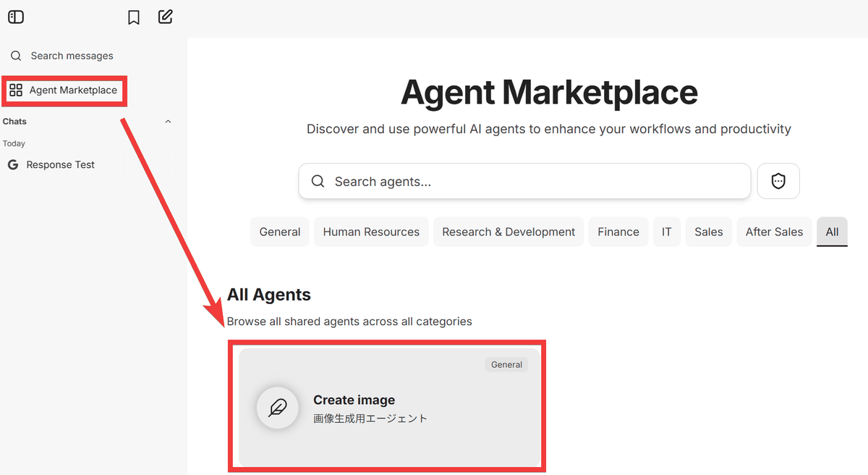Click the new chat pencil icon

pos(166,17)
